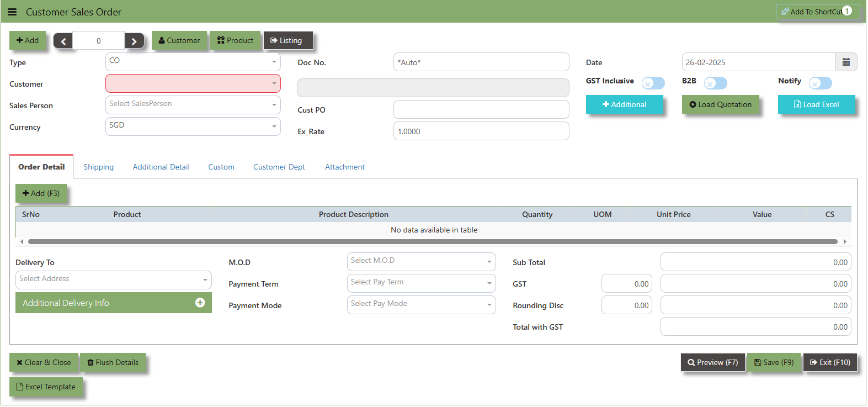The width and height of the screenshot is (868, 407).
Task: Enable the B2B switch
Action: (x=715, y=83)
